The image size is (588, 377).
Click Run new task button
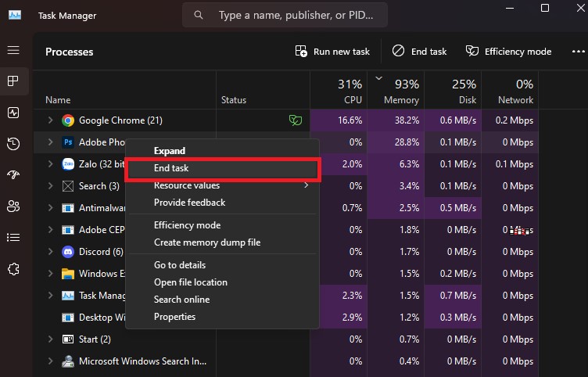(332, 52)
